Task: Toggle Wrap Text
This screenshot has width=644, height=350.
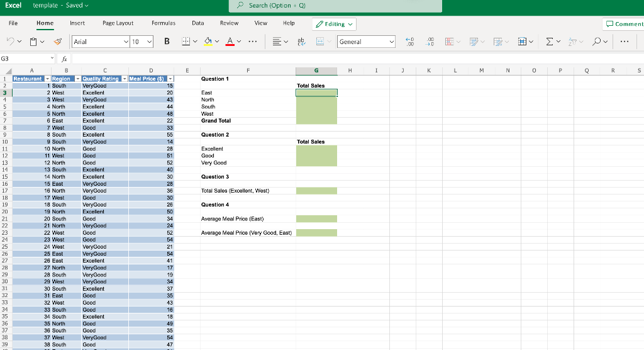Action: tap(301, 42)
